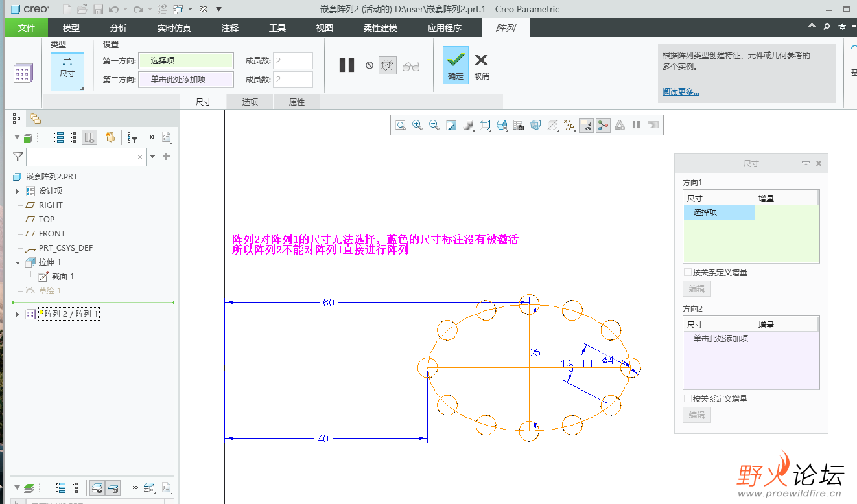Click the Close window icon in quick access toolbar
This screenshot has height=504, width=857.
point(203,9)
